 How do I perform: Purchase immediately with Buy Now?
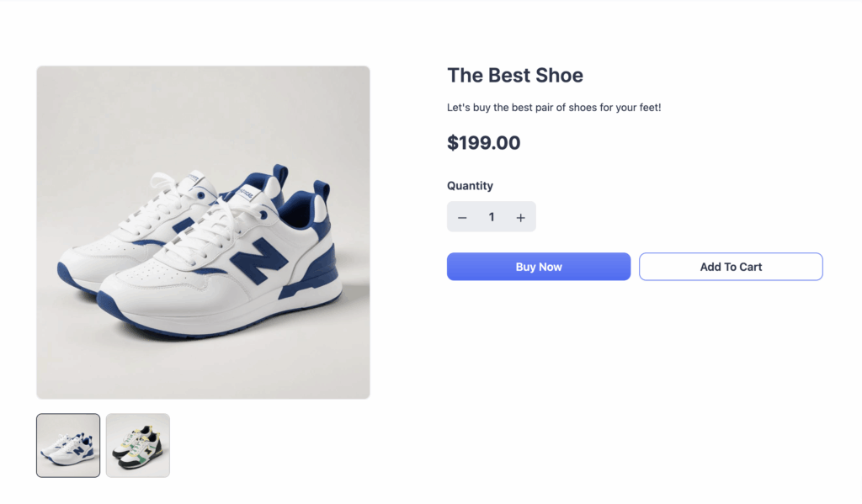[x=538, y=266]
